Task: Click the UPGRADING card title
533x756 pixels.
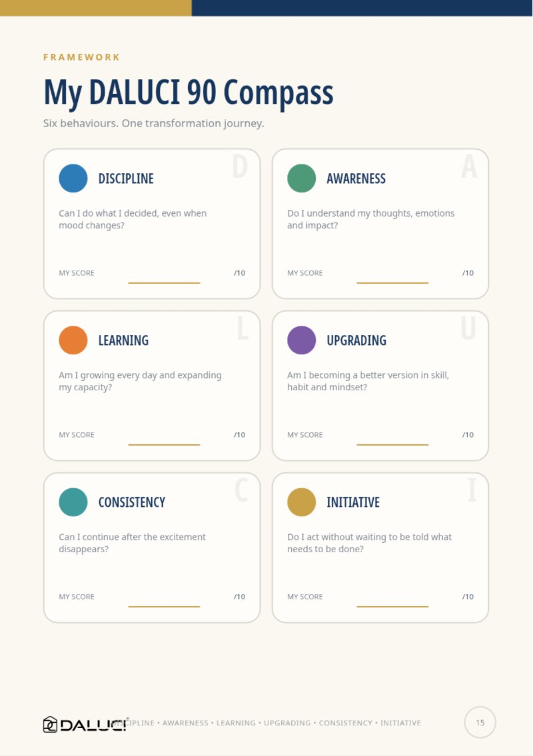Action: point(356,340)
